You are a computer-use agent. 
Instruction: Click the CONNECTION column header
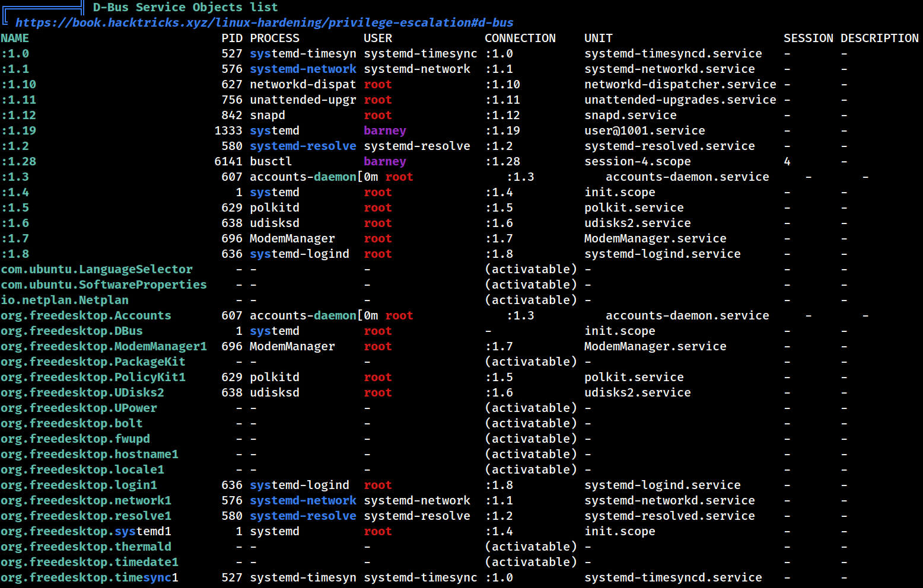tap(520, 38)
